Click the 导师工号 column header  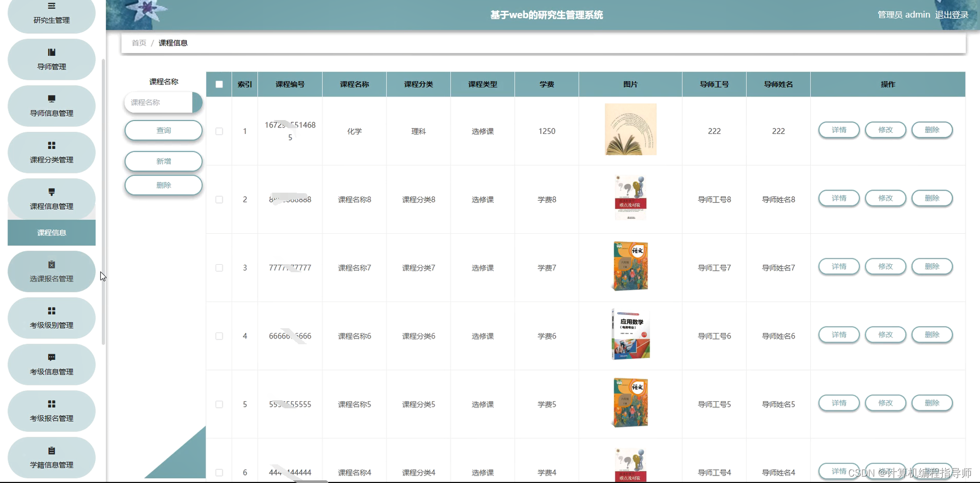[x=714, y=84]
